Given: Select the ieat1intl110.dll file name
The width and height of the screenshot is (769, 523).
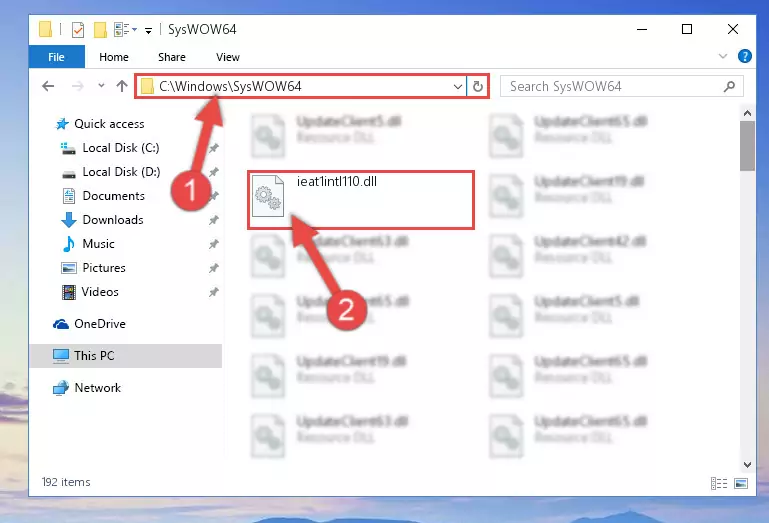Looking at the screenshot, I should pos(337,182).
